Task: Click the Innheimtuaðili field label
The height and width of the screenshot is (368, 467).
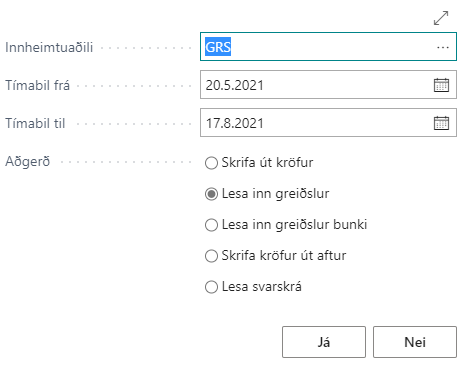Action: coord(49,47)
